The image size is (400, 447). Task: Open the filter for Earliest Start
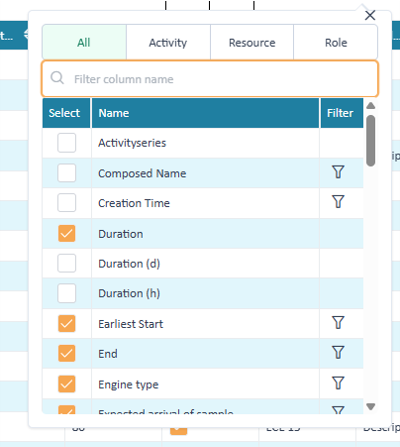338,323
